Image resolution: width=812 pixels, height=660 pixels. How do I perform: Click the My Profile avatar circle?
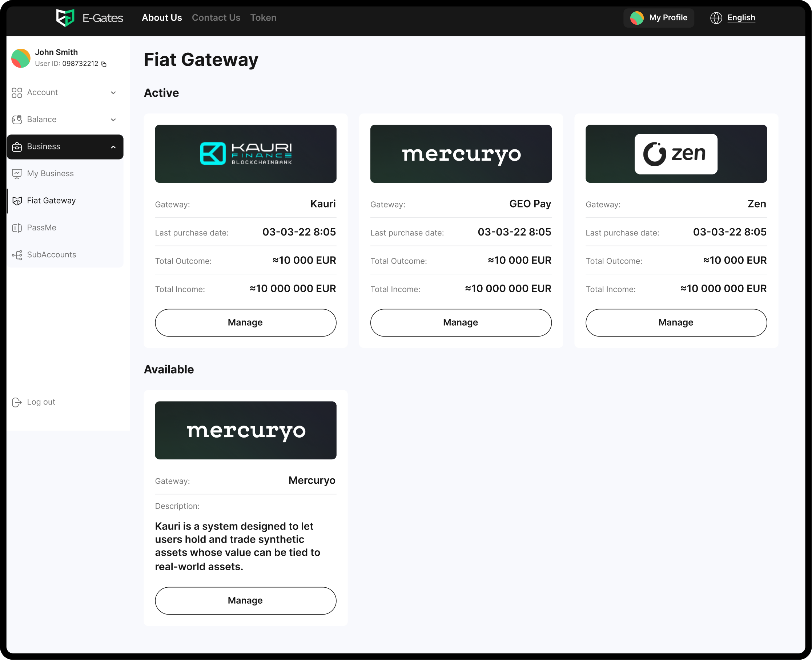click(637, 18)
